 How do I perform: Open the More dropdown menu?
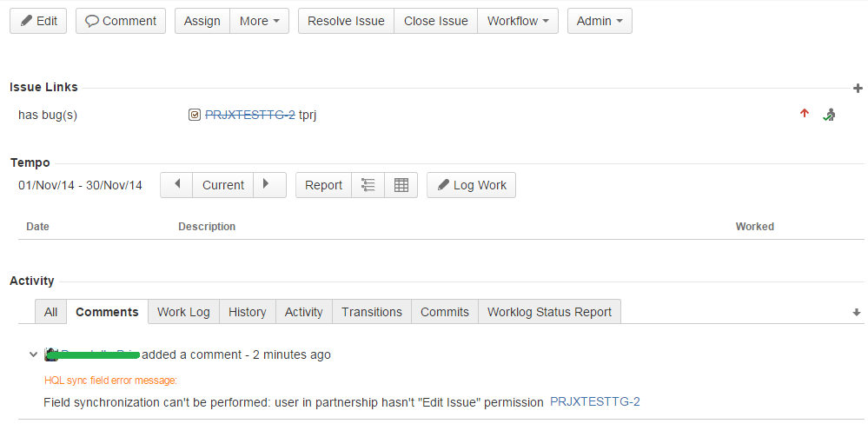click(259, 21)
